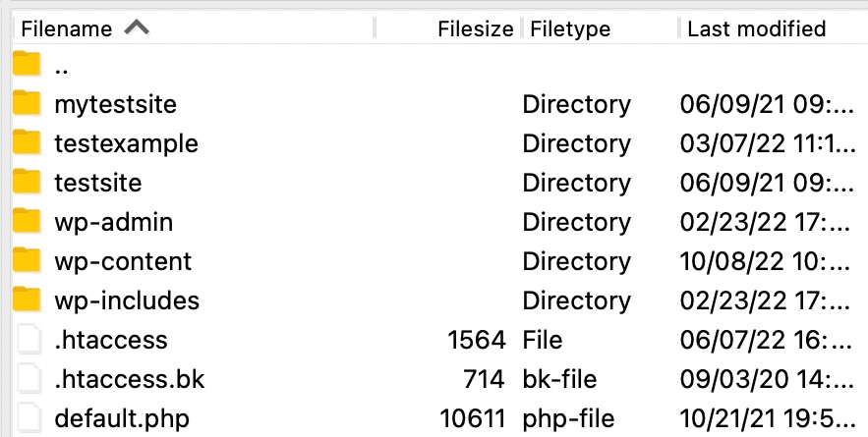This screenshot has height=437, width=868.
Task: Click the default.php filename
Action: tap(122, 418)
